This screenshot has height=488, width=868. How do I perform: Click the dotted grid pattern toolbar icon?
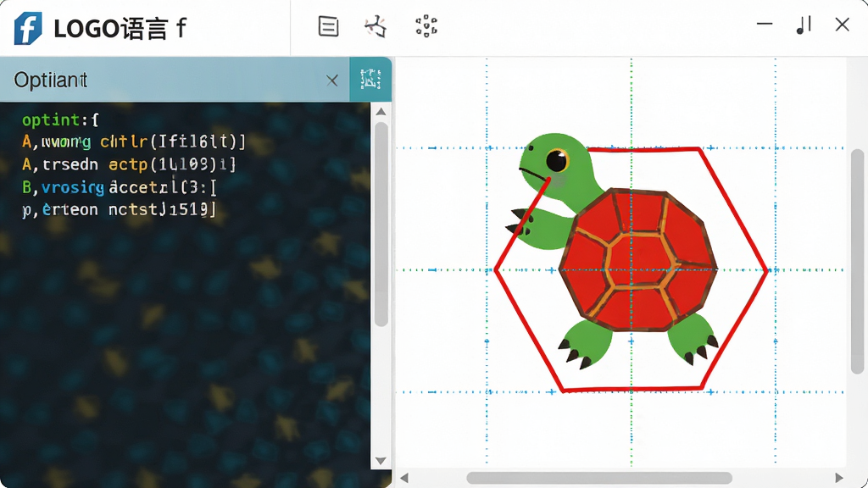pyautogui.click(x=426, y=26)
